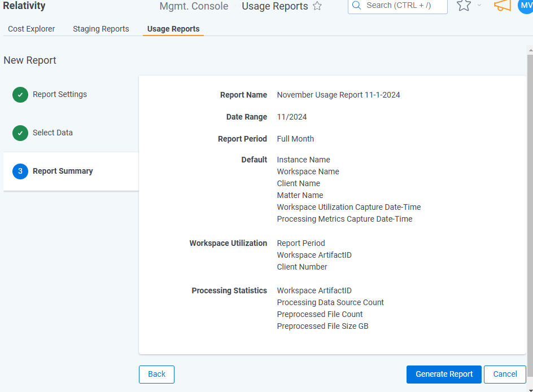The image size is (533, 392).
Task: Click the Matter Name field entry
Action: [x=300, y=195]
